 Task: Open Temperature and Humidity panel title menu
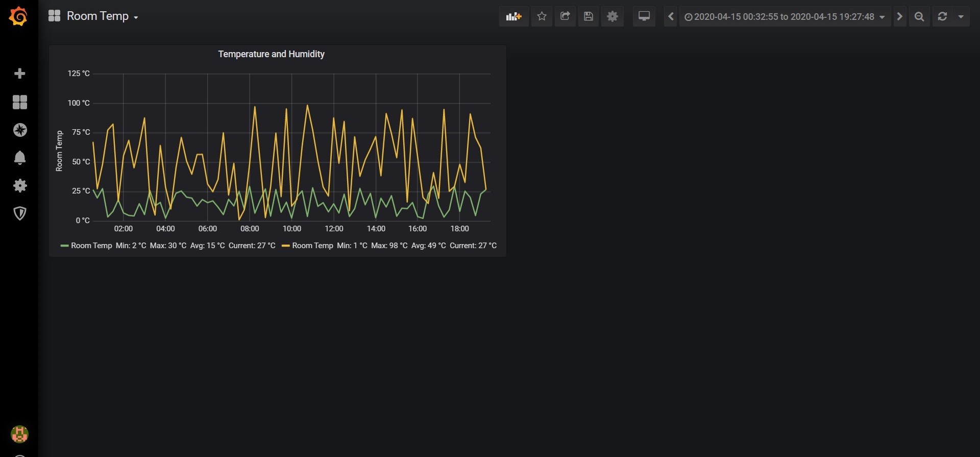click(x=271, y=54)
